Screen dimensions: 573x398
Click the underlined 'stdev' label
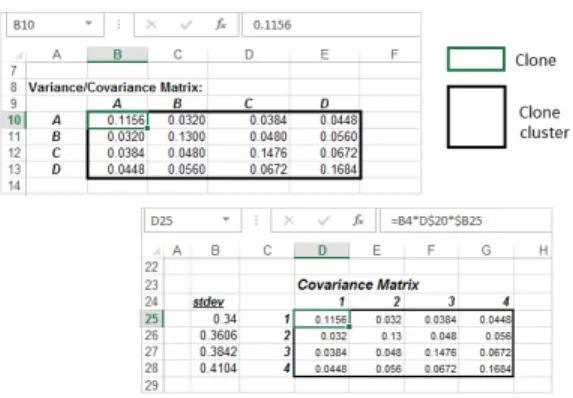click(208, 302)
